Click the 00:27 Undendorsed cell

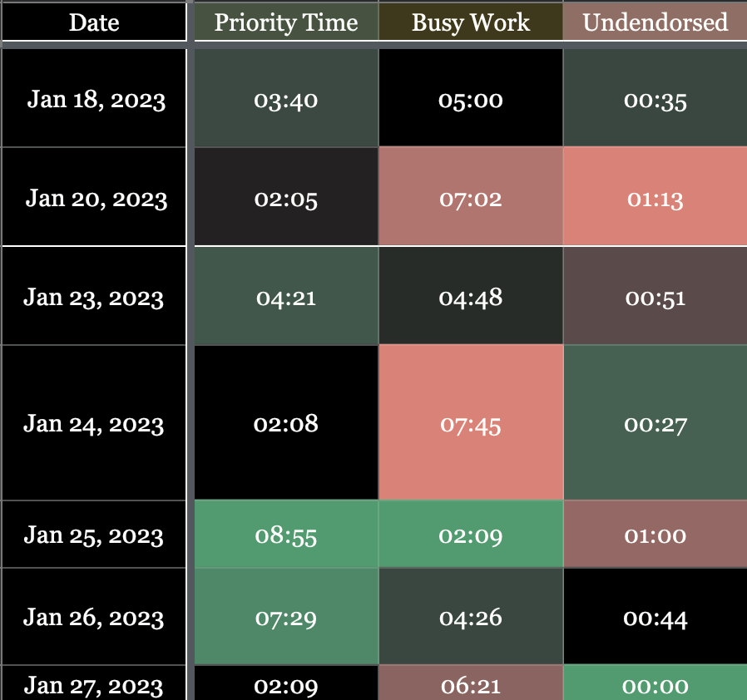click(655, 424)
